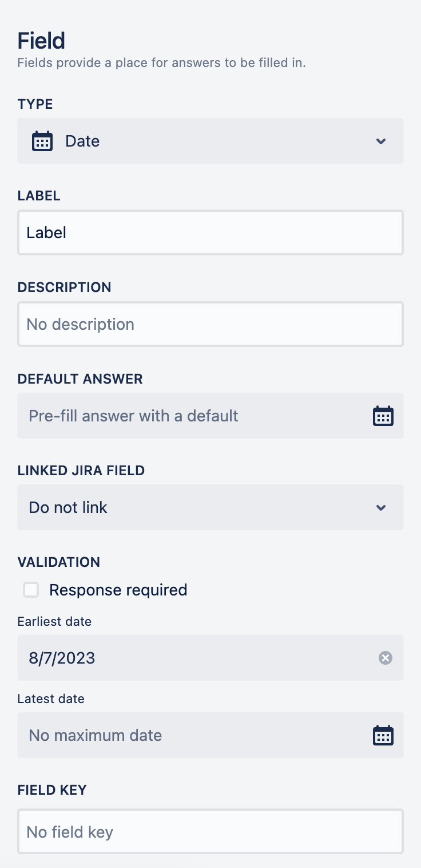Screen dimensions: 421x868
Task: Click the Date type selector
Action: [210, 141]
